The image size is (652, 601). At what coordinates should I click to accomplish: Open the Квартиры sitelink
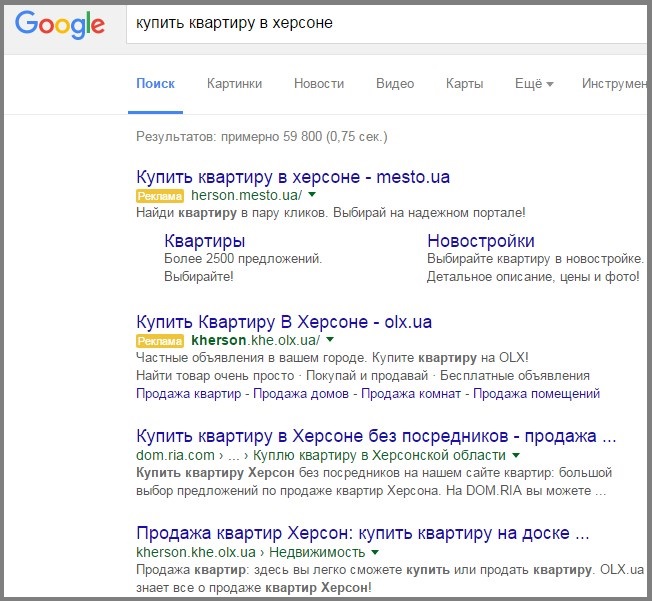pos(204,241)
